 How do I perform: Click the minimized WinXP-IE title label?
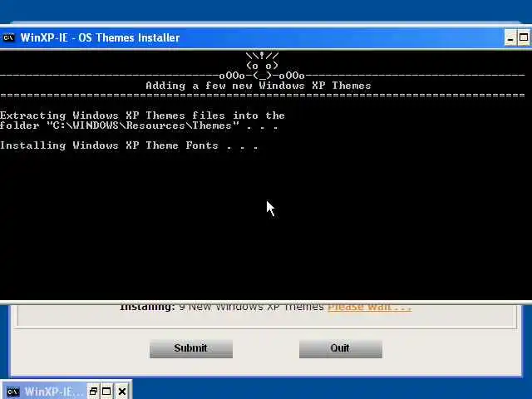53,392
